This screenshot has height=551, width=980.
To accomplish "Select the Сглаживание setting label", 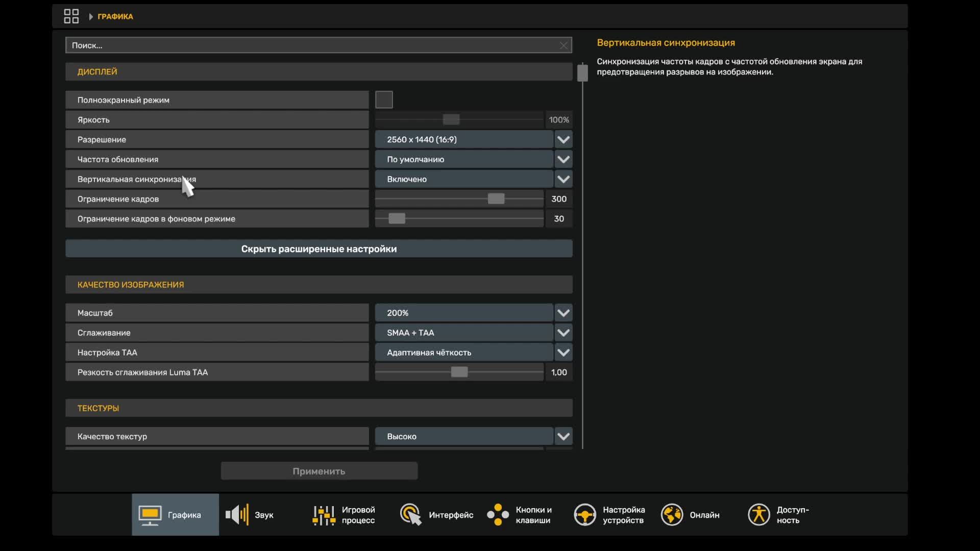I will pyautogui.click(x=104, y=333).
